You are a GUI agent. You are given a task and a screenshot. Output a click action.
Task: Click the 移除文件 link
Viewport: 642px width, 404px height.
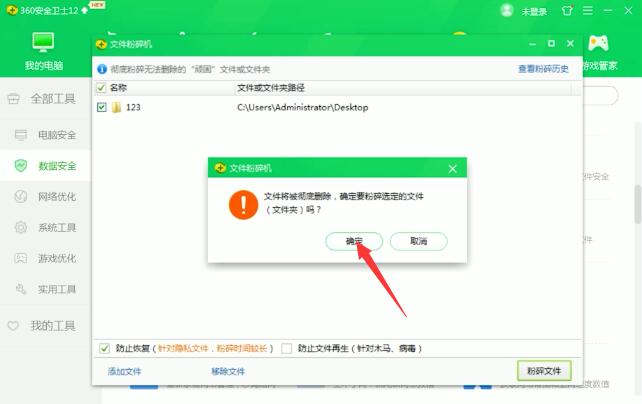(228, 371)
